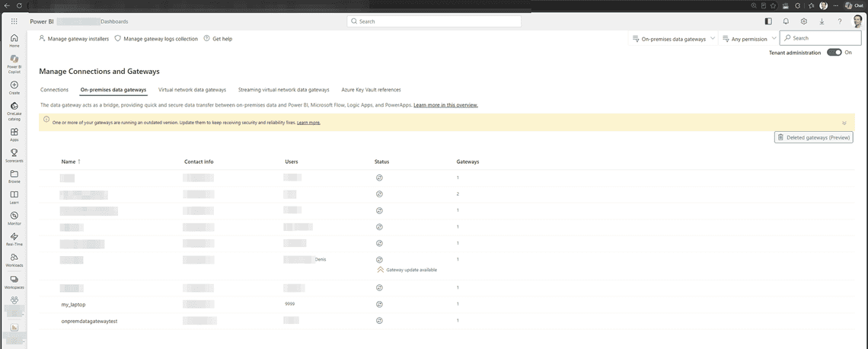The height and width of the screenshot is (349, 868).
Task: Open the browser three-dot menu
Action: [x=836, y=5]
